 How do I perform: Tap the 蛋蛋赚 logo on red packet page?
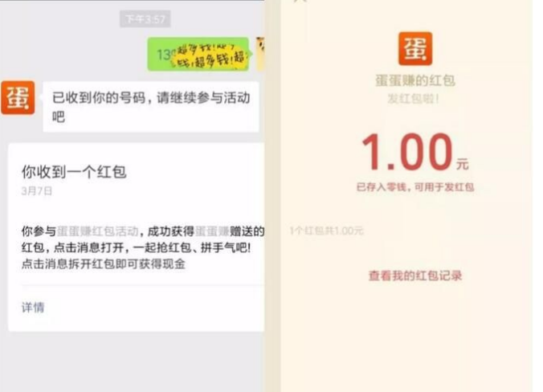point(415,48)
